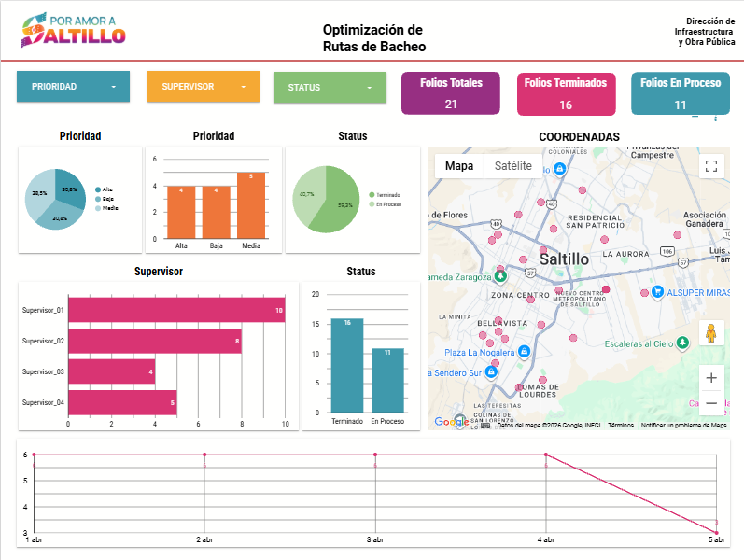Select the Supervisor_04 bar
The height and width of the screenshot is (560, 744).
[x=122, y=402]
